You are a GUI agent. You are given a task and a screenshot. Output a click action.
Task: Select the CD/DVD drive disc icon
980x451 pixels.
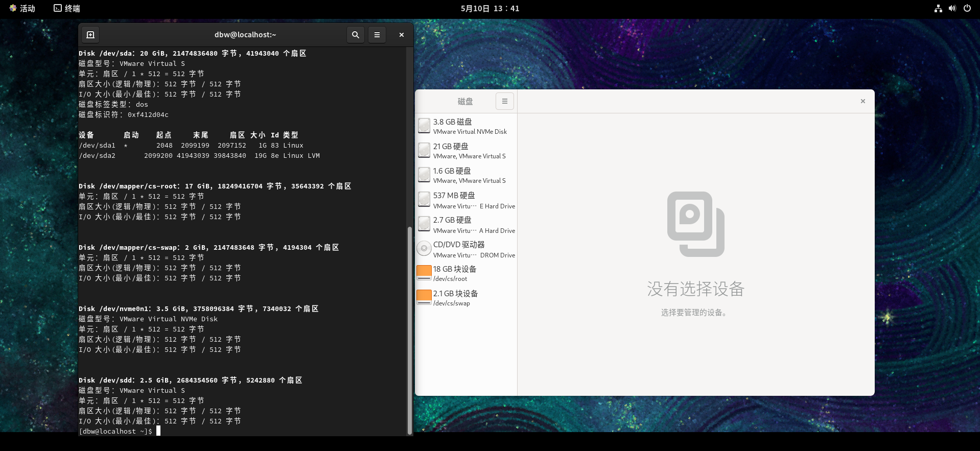(x=424, y=249)
